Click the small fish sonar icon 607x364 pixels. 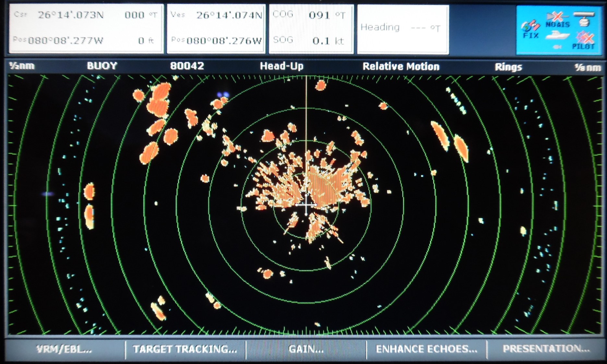557,47
